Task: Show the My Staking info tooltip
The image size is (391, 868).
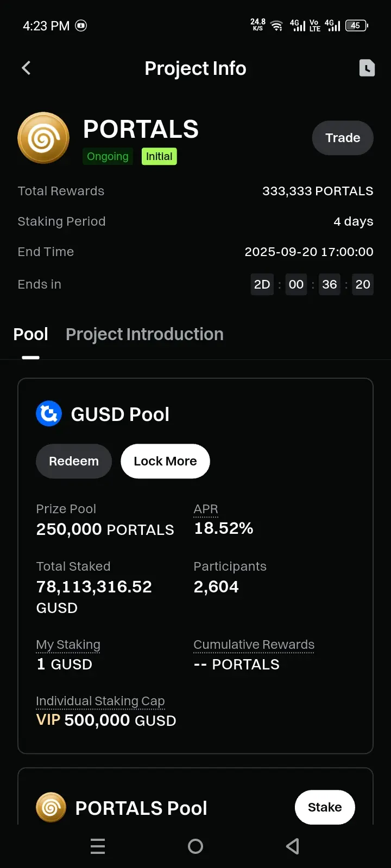Action: (68, 644)
